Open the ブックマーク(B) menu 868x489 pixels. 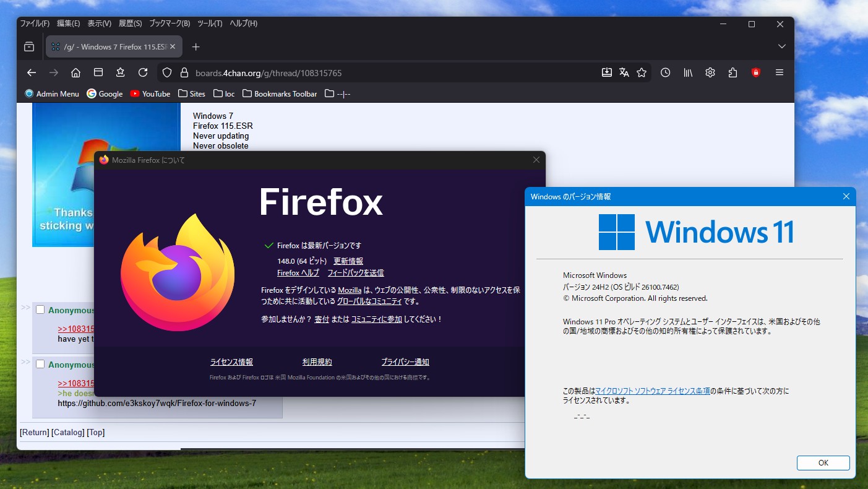click(x=169, y=24)
